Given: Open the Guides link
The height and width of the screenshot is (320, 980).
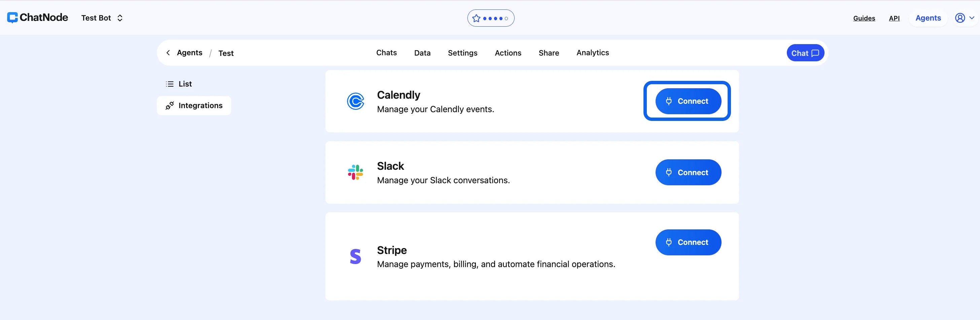Looking at the screenshot, I should pos(864,18).
